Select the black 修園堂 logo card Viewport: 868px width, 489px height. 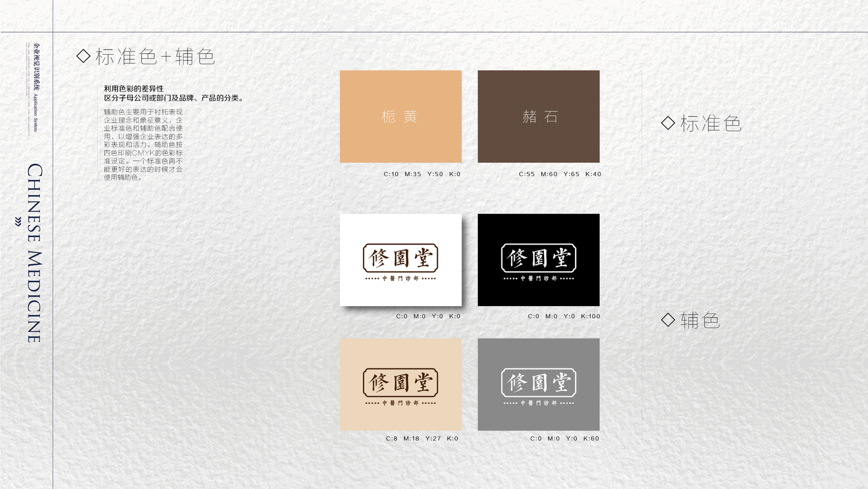click(539, 260)
